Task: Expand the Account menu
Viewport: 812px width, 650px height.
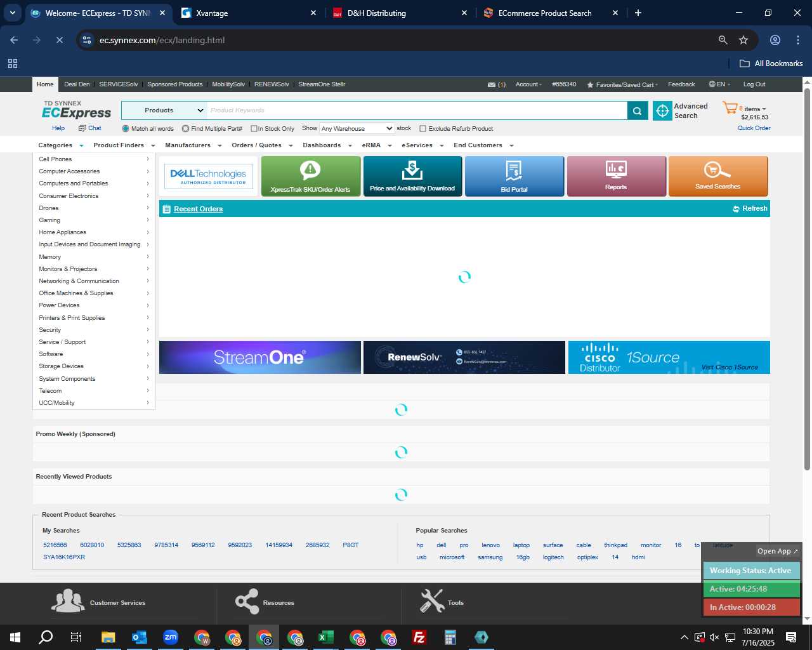Action: click(x=528, y=84)
